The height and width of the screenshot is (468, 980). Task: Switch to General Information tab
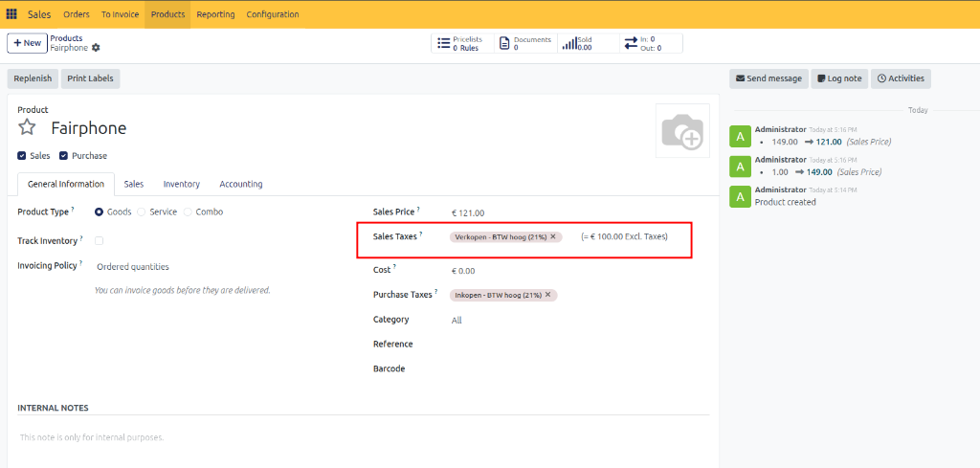66,185
